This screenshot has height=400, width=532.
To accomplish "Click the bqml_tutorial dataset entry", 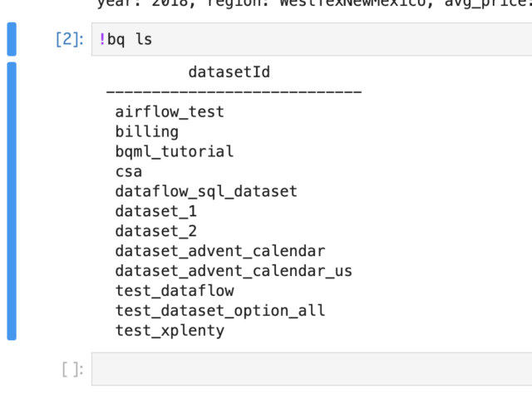I will point(175,151).
